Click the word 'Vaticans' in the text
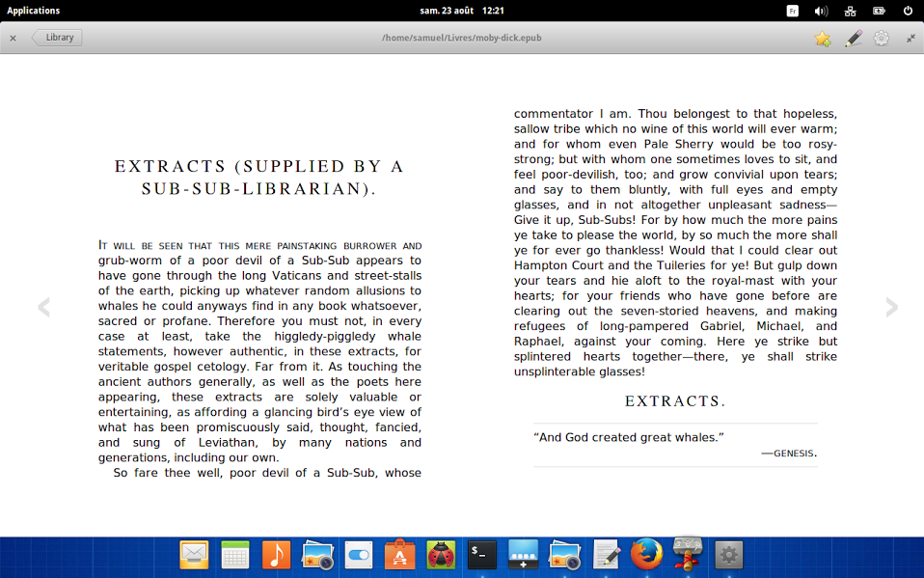Image resolution: width=924 pixels, height=578 pixels. pyautogui.click(x=298, y=275)
